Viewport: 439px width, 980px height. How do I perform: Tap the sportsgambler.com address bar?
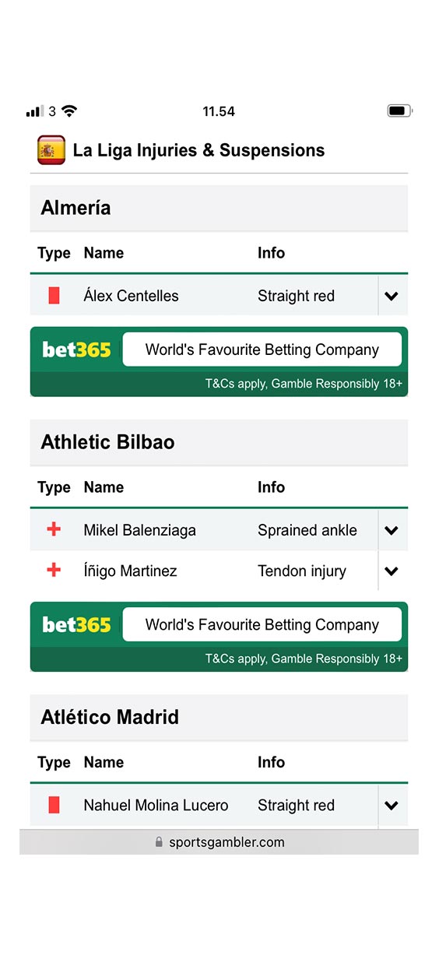(x=219, y=841)
